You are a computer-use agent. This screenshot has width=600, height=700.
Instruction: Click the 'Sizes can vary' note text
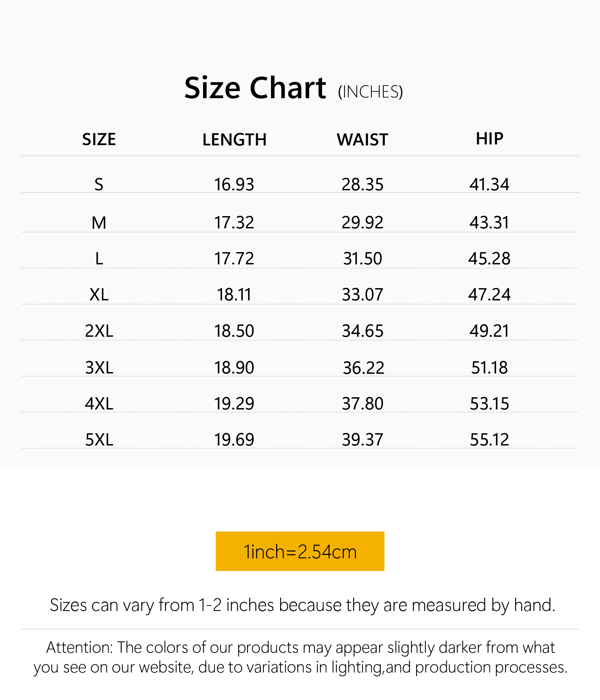[x=302, y=605]
